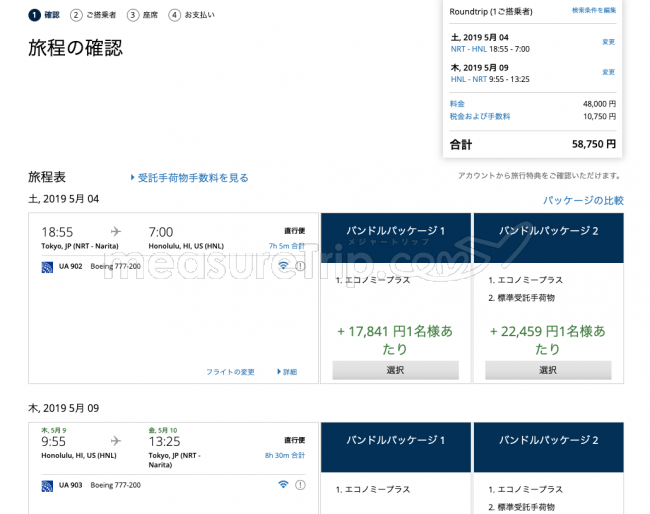Go to step 3 座席
The height and width of the screenshot is (514, 650).
(142, 15)
